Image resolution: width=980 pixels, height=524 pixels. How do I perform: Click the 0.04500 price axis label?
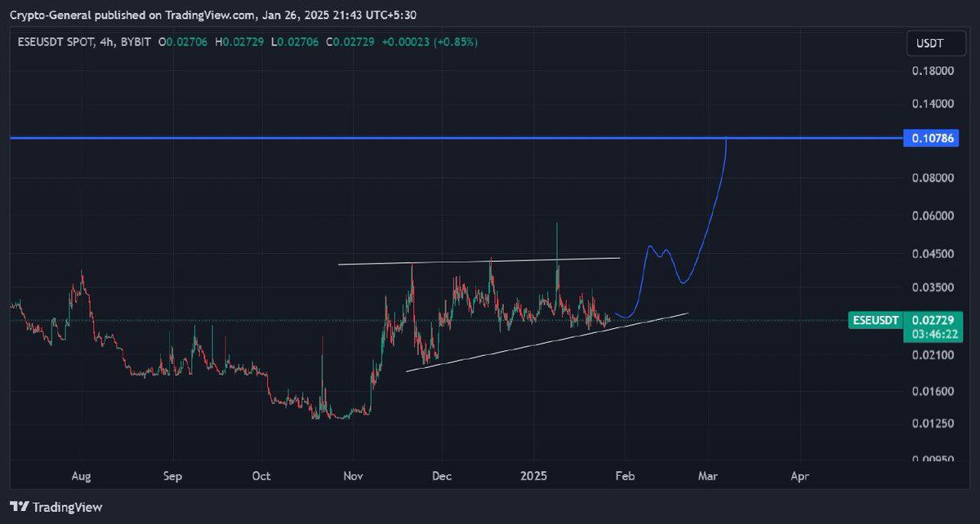[x=933, y=254]
